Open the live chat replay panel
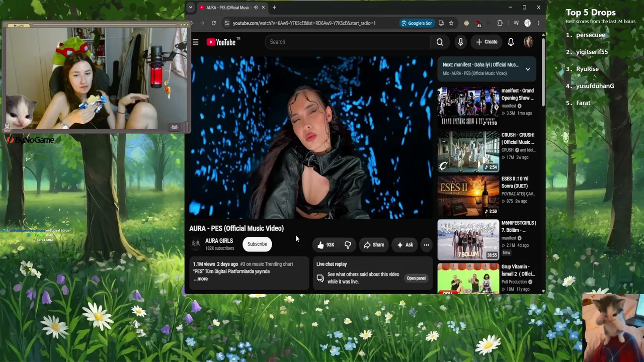644x362 pixels. 416,278
